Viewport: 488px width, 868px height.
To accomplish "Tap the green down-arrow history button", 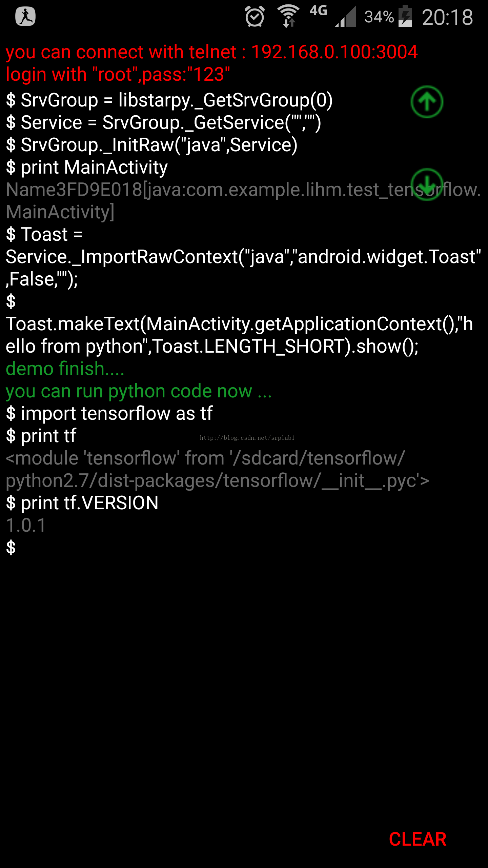I will [427, 184].
